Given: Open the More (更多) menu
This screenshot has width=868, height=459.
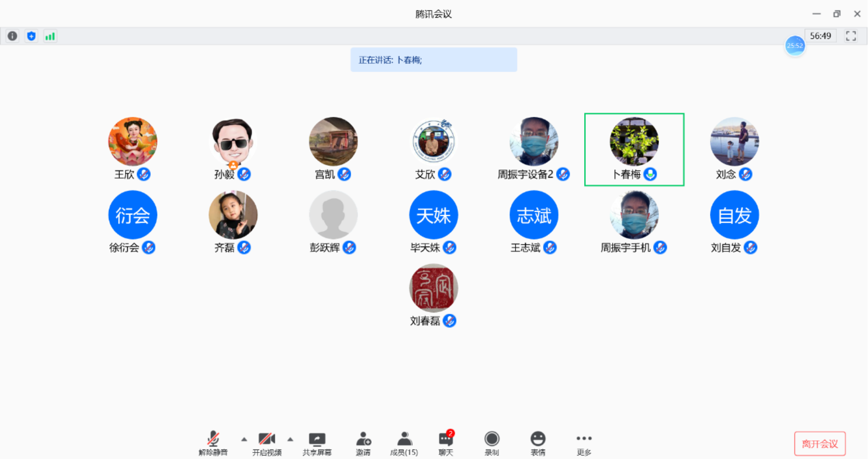Looking at the screenshot, I should coord(584,443).
